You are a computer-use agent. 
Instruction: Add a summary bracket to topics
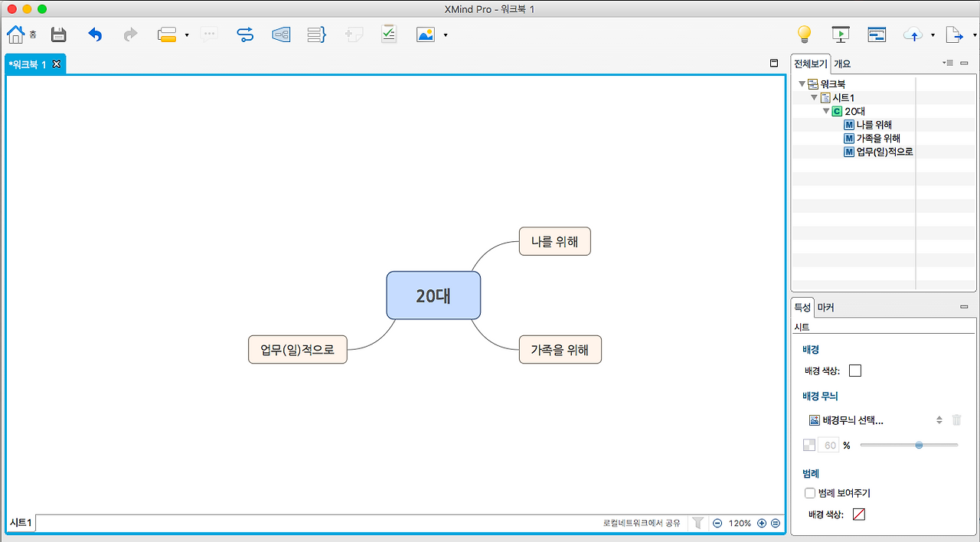tap(317, 34)
